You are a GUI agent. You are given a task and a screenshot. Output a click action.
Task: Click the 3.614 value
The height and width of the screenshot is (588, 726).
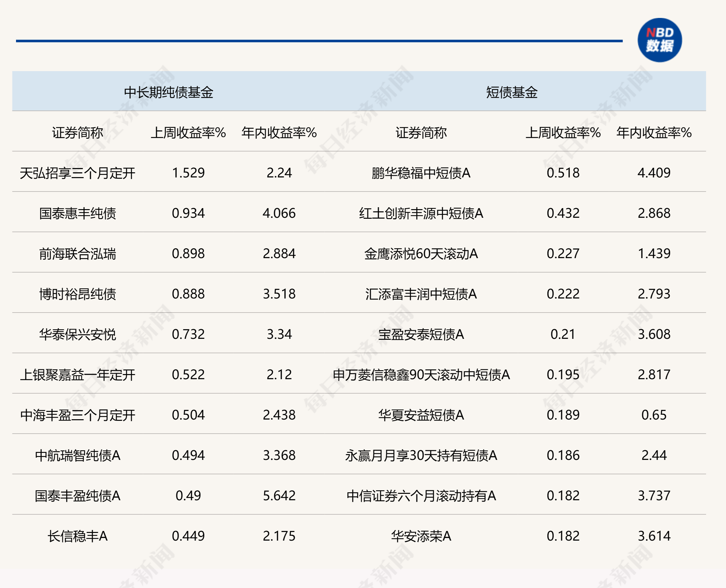[654, 535]
